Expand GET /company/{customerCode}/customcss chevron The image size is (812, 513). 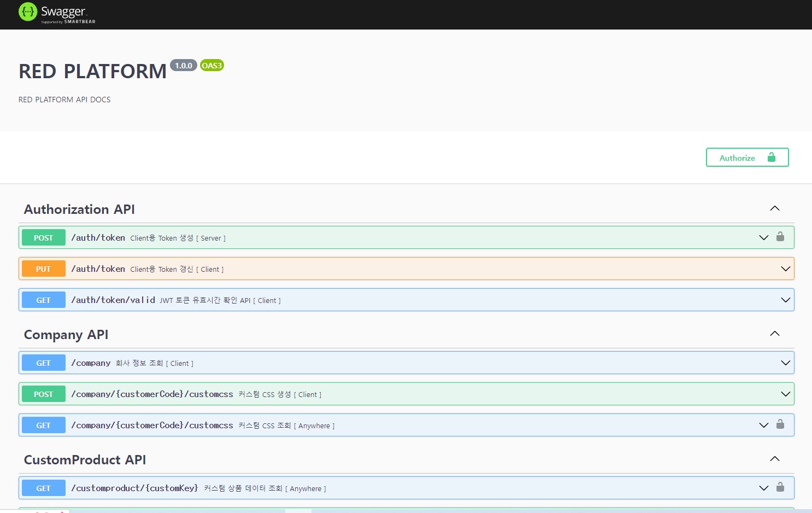pos(764,425)
